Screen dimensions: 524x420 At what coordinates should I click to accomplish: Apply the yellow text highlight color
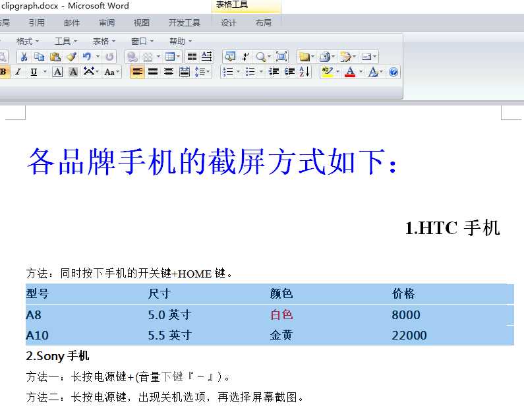coord(327,72)
